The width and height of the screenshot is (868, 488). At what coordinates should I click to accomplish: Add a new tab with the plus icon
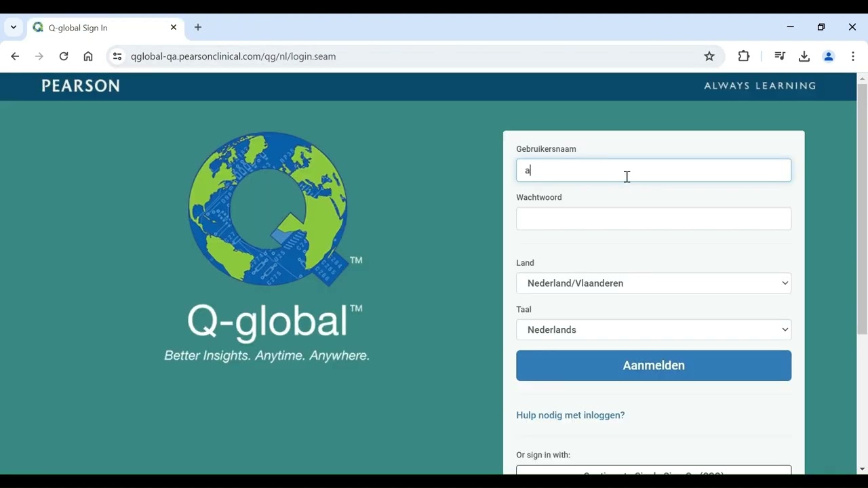pos(198,28)
